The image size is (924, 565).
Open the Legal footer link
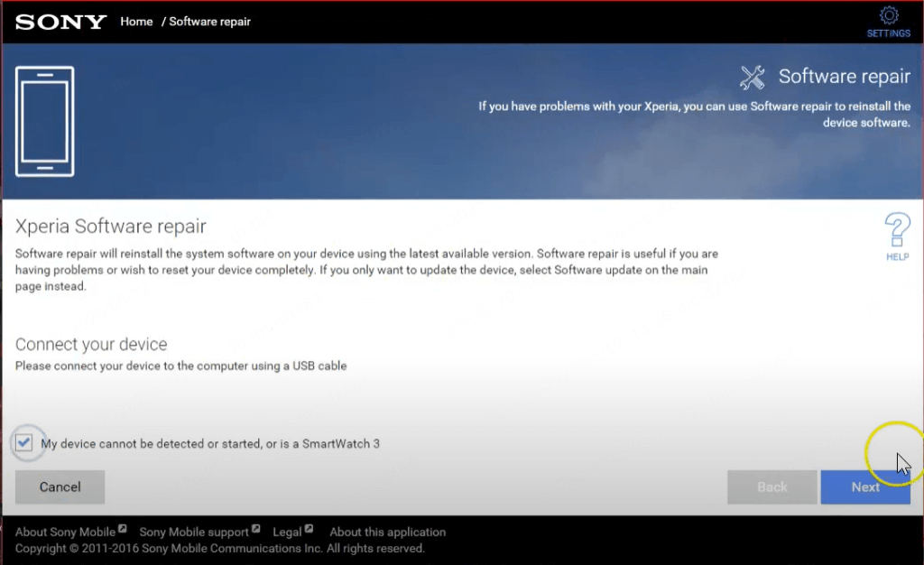[287, 532]
